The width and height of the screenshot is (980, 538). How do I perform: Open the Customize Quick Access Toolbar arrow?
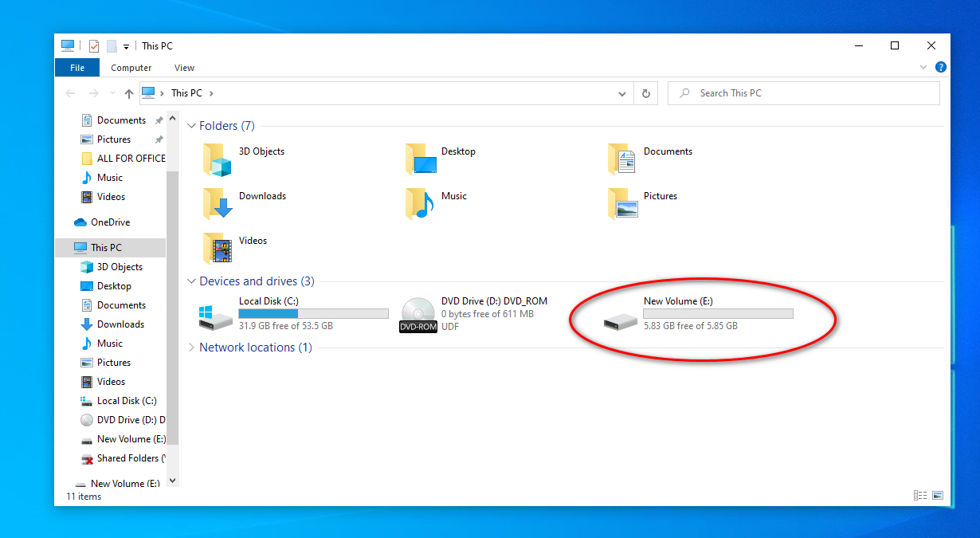coord(127,47)
